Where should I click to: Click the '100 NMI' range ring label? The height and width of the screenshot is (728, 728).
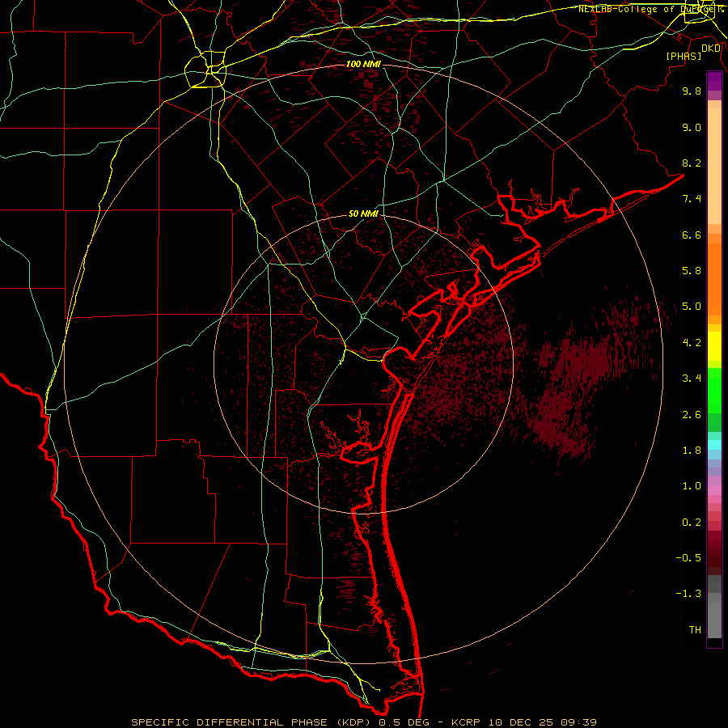[x=363, y=64]
